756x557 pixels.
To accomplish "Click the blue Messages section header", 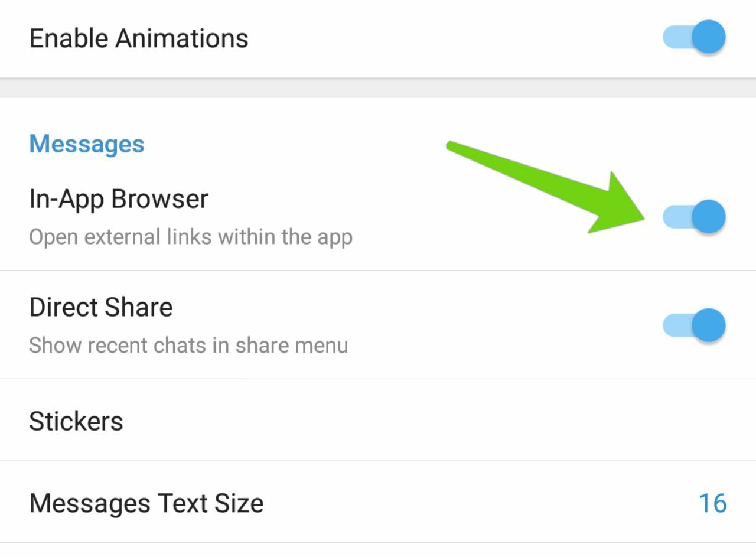I will (87, 144).
